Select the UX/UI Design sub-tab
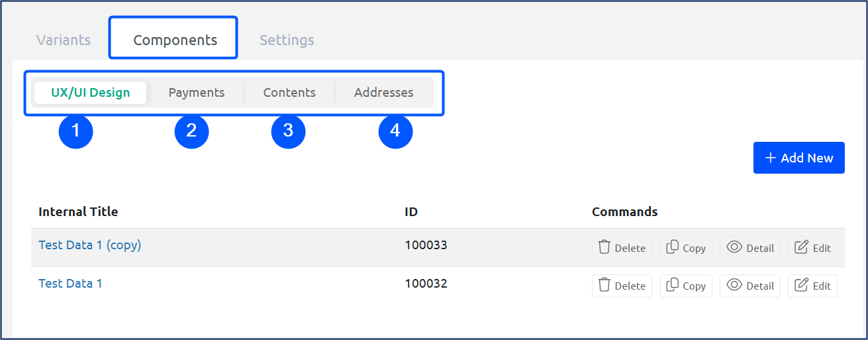868x340 pixels. click(x=91, y=92)
